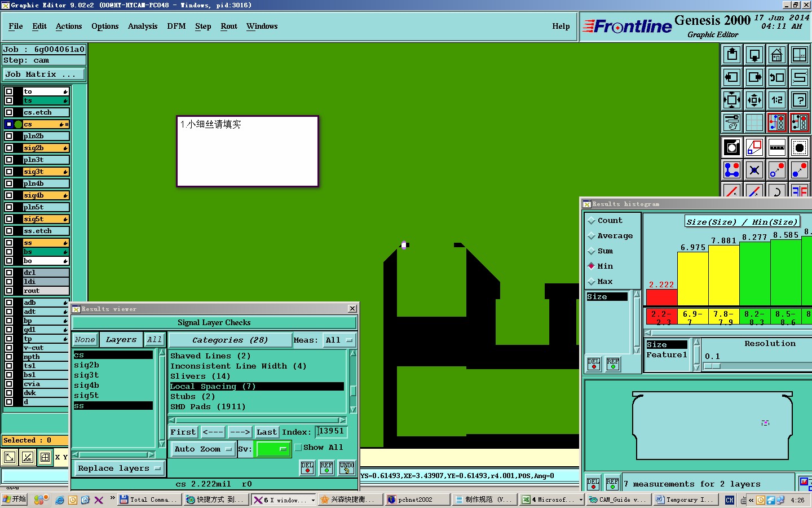This screenshot has width=812, height=508.
Task: Click the First button in Results viewer
Action: [183, 432]
